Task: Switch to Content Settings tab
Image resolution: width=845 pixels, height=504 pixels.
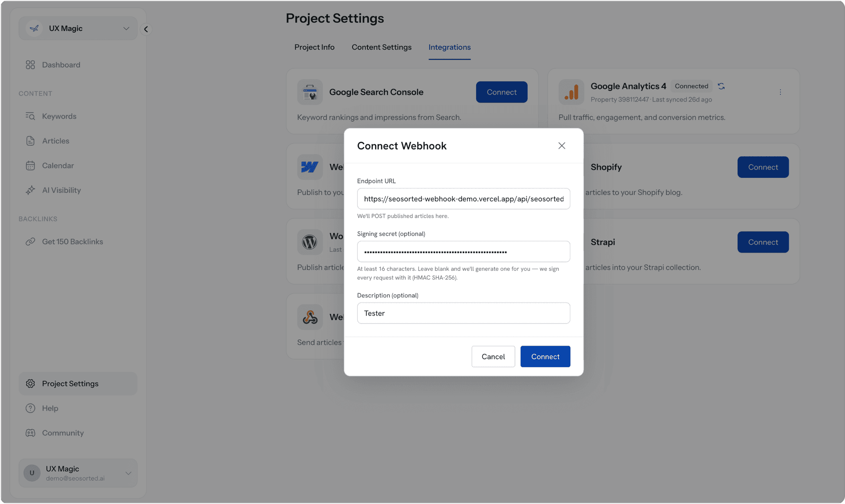Action: pyautogui.click(x=382, y=47)
